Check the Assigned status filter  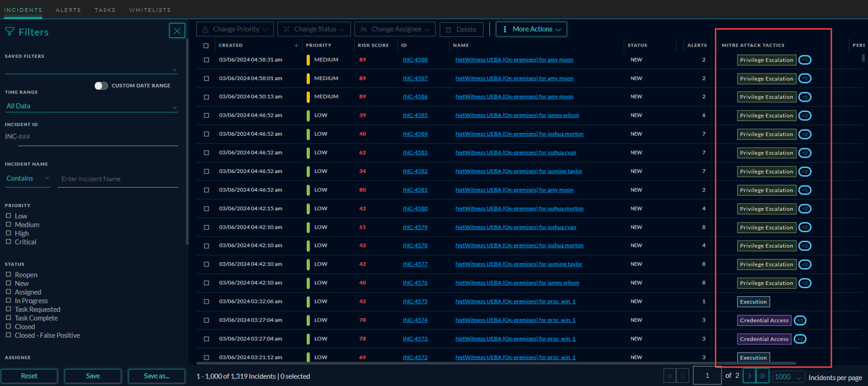click(x=8, y=292)
